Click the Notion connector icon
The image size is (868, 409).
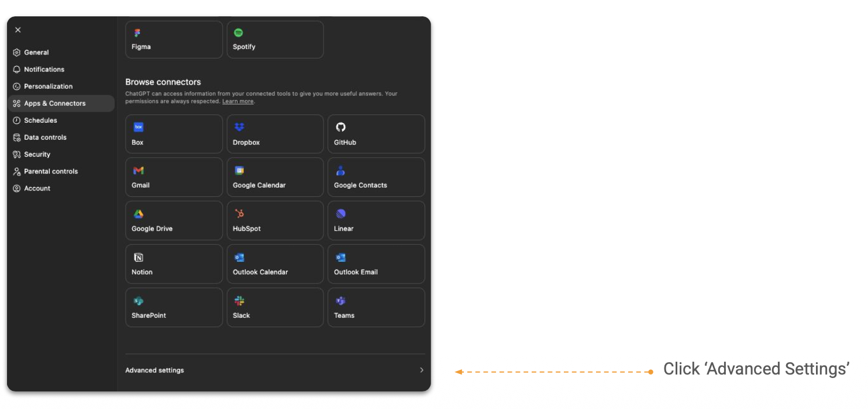138,258
